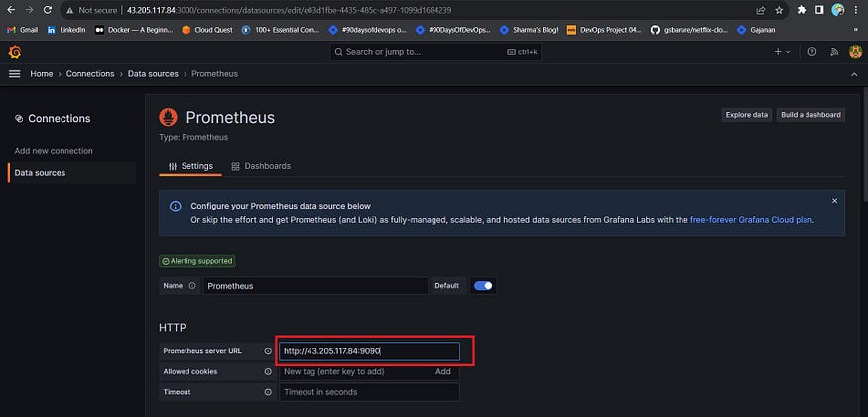Toggle the Default data source switch
The width and height of the screenshot is (868, 417).
pos(483,286)
